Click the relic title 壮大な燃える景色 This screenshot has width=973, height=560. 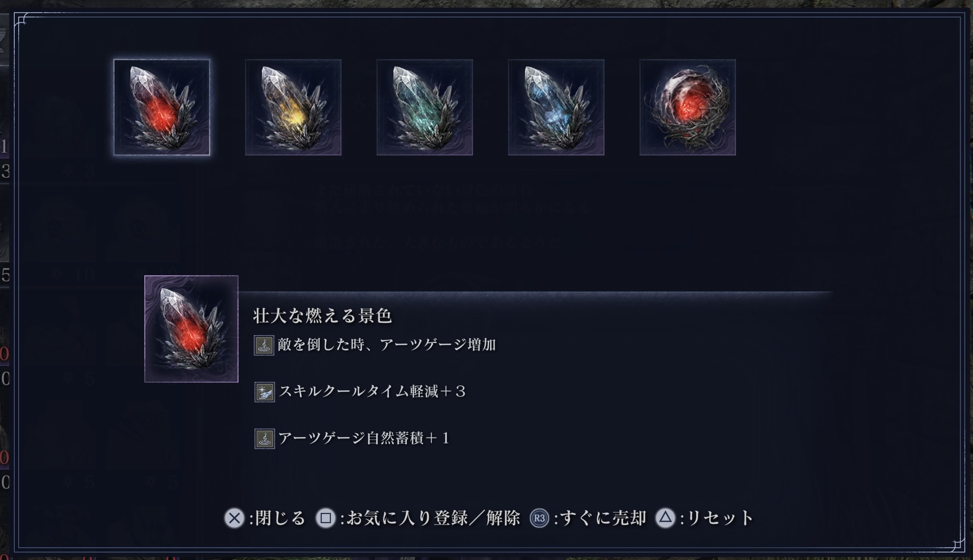pyautogui.click(x=323, y=316)
